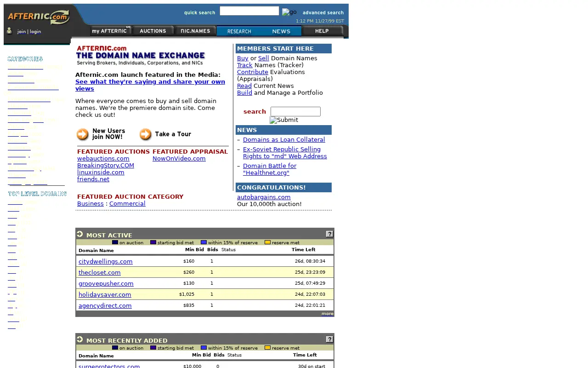588x368 pixels.
Task: Open the my Afternic tab
Action: coord(111,31)
